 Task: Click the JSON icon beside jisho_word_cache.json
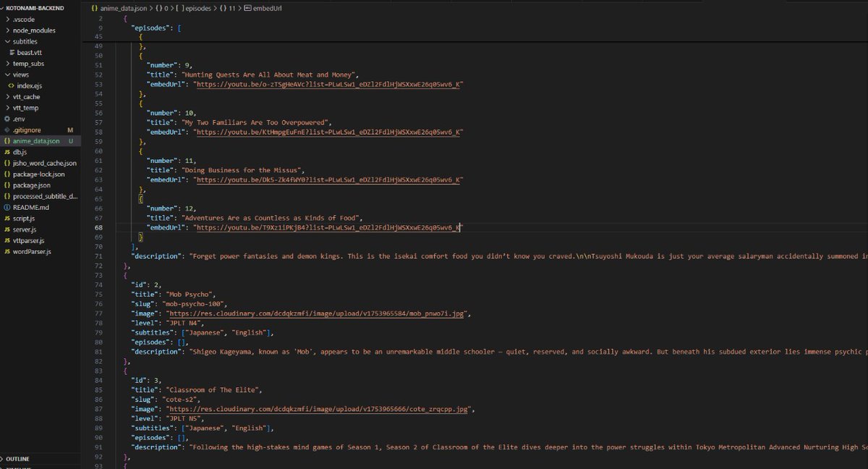click(7, 164)
